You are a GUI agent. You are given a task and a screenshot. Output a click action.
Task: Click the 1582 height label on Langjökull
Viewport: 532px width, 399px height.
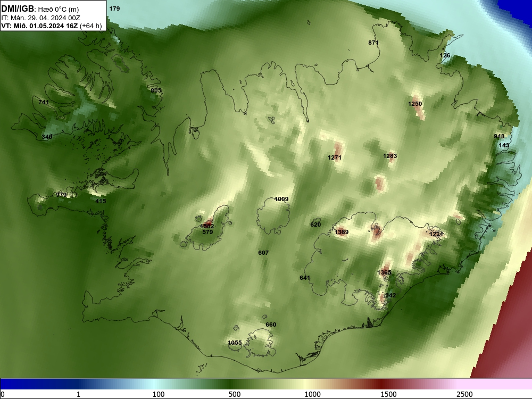207,226
